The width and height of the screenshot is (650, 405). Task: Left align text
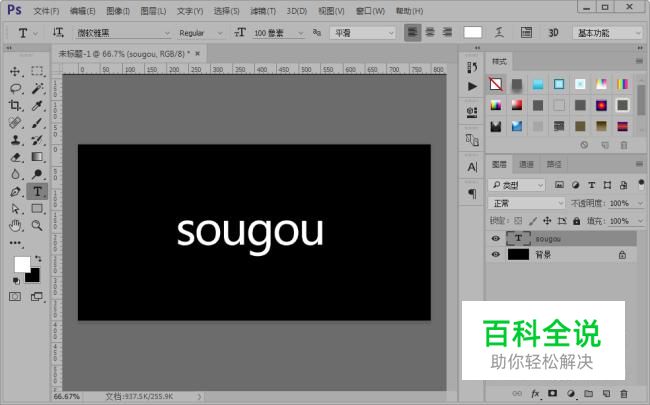[x=412, y=32]
